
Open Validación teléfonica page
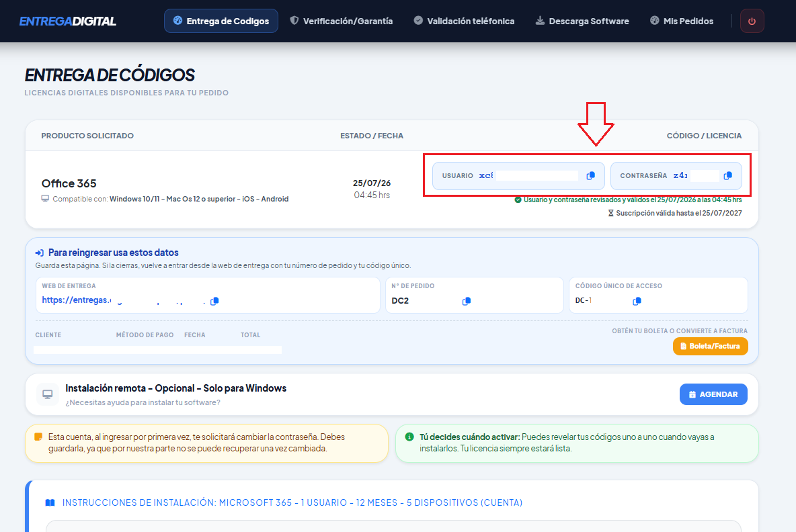point(464,21)
